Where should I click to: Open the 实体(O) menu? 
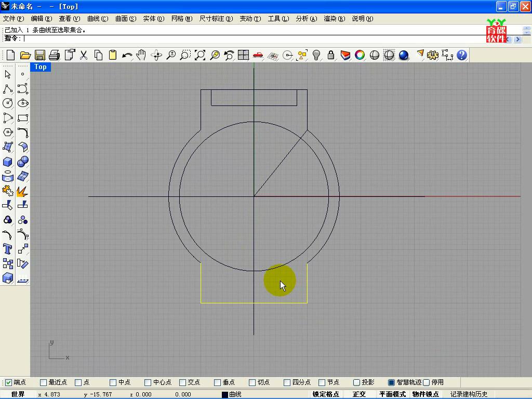(x=154, y=19)
